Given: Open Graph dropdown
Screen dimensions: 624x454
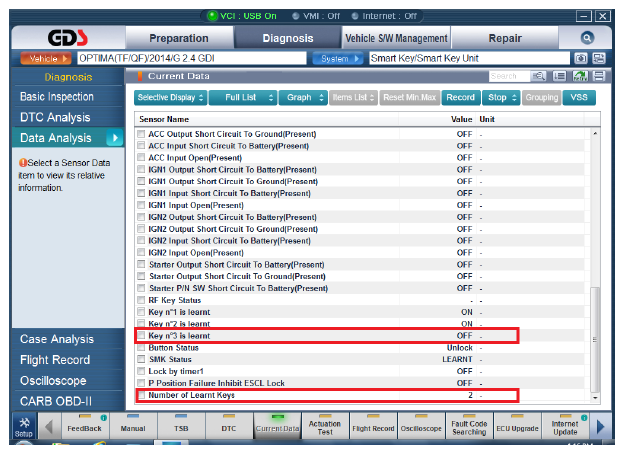Looking at the screenshot, I should 303,97.
